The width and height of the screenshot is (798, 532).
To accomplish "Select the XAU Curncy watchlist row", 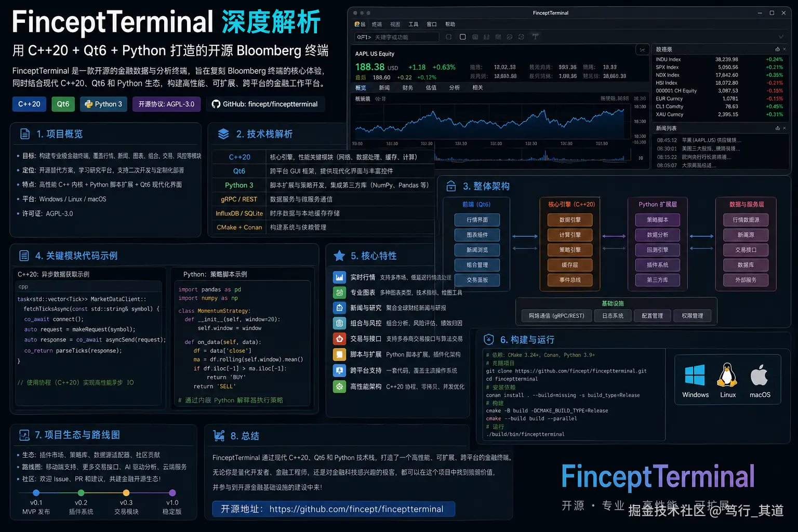I will (x=719, y=114).
